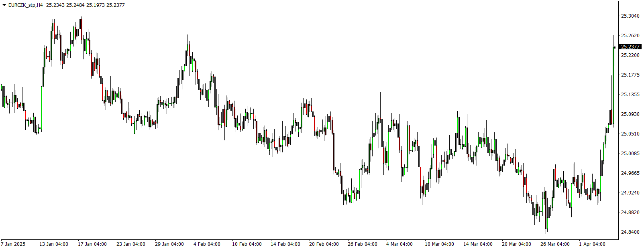The height and width of the screenshot is (249, 644).
Task: Click the 14 Mar 04:00 time label
Action: click(x=478, y=244)
